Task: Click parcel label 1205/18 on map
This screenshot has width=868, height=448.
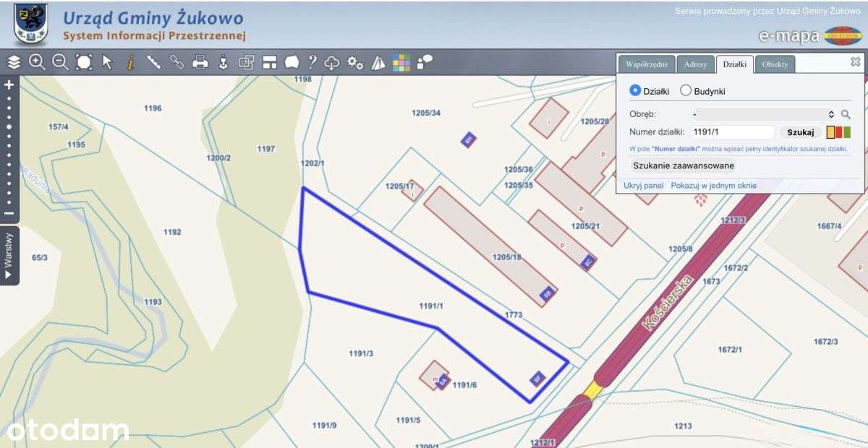Action: coord(506,257)
